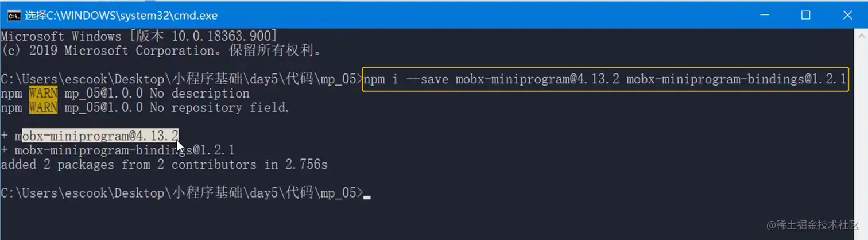
Task: Click the '+ mobx-miniprogram-bindings@1.2.1' output line
Action: point(118,150)
